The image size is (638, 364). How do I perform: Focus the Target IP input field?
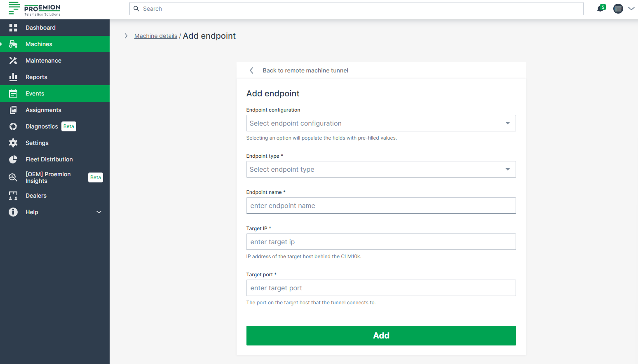point(381,242)
